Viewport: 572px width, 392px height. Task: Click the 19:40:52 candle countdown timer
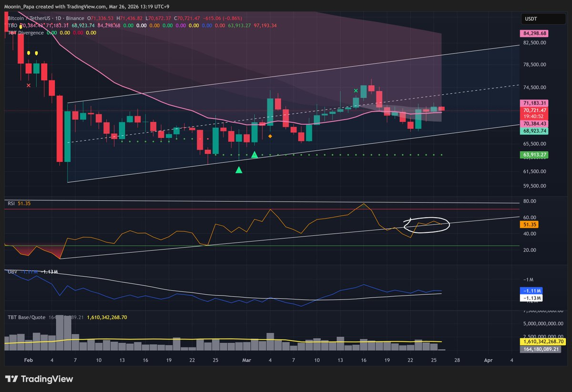tap(534, 116)
